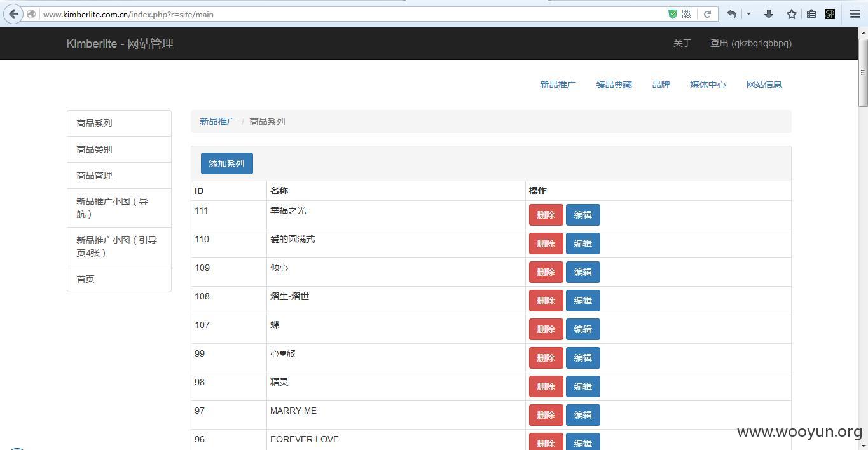Delete row 111 幸福之光

pos(546,215)
